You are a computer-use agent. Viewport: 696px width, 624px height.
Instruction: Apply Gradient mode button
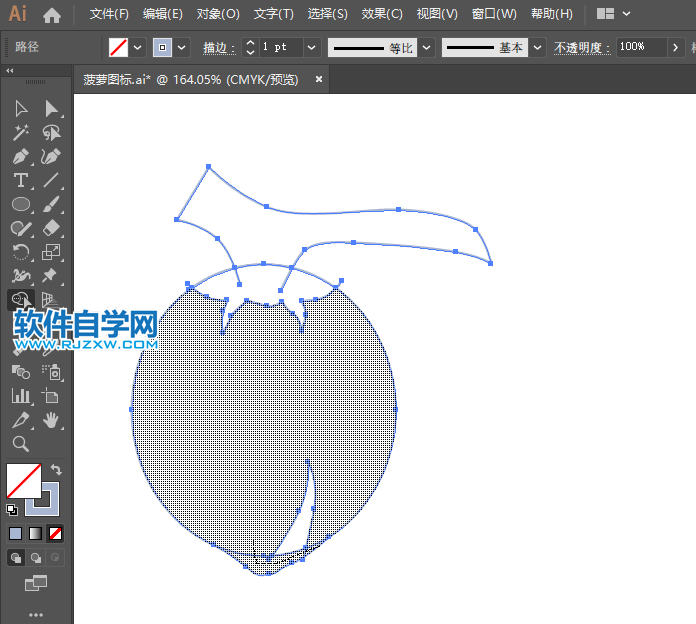pos(36,533)
